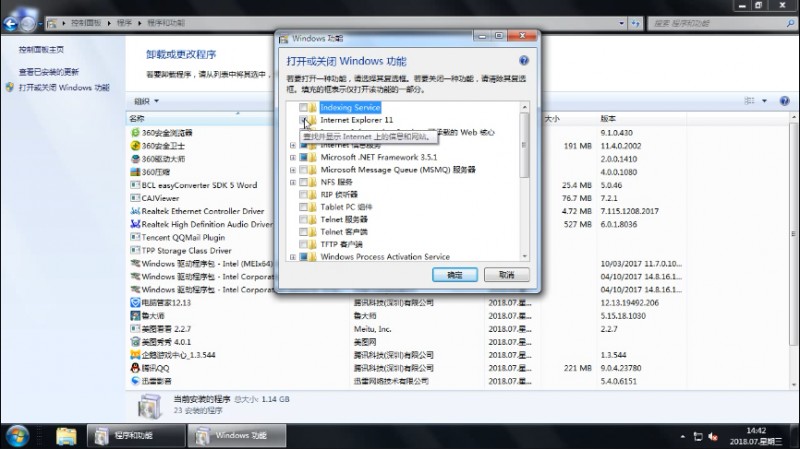Click 确定 in Windows 功能 dialog
Screen dimensions: 800x449
[x=455, y=275]
